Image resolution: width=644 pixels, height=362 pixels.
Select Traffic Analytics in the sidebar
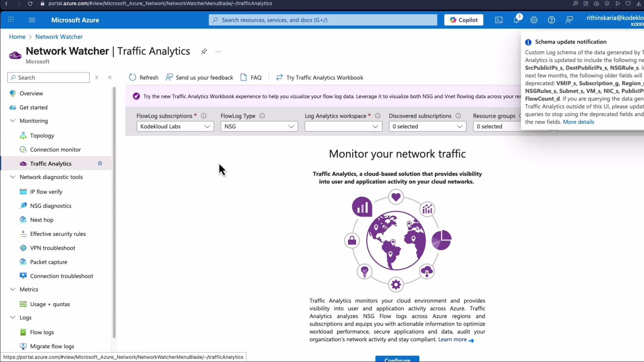click(x=56, y=164)
